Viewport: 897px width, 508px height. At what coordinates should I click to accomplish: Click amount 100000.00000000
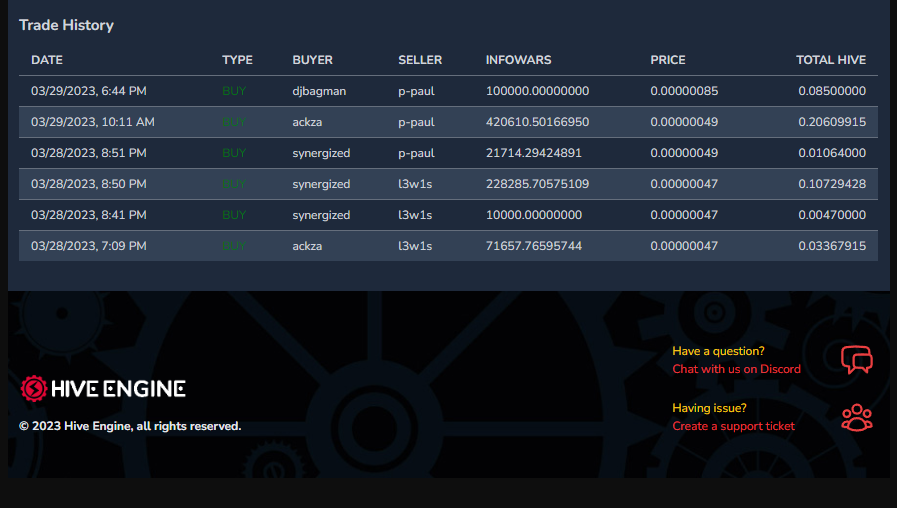[537, 91]
